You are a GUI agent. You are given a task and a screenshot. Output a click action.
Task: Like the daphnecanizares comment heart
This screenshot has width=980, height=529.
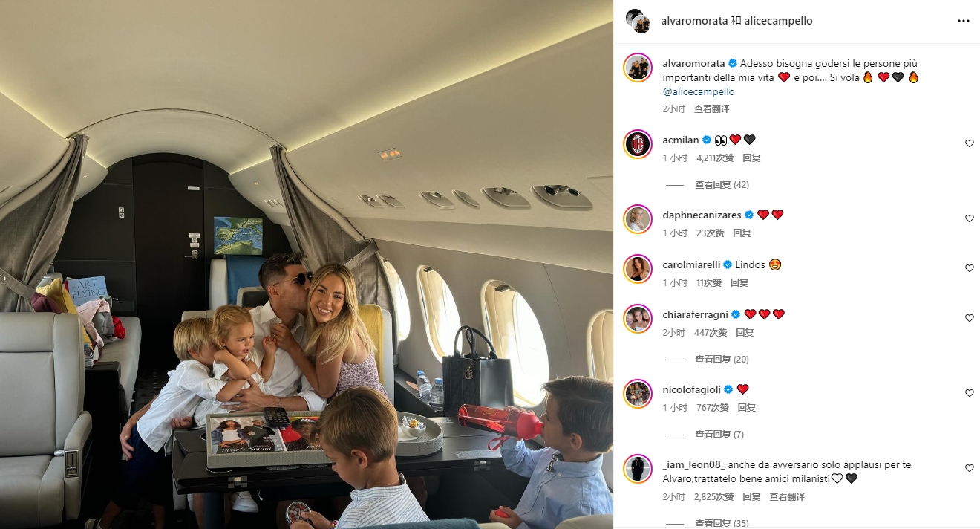[969, 218]
